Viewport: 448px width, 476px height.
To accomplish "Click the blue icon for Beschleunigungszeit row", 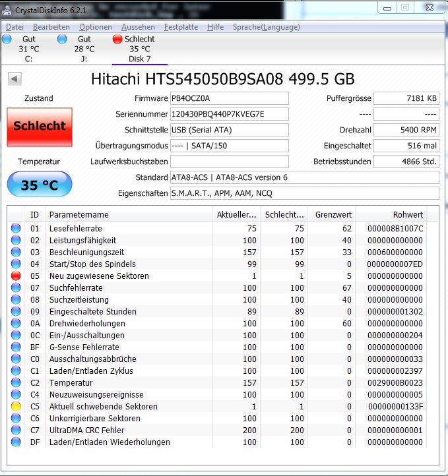I will pos(16,252).
